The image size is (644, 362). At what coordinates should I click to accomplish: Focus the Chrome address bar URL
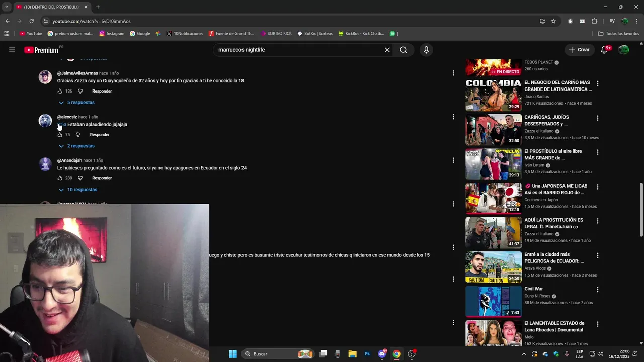[92, 21]
